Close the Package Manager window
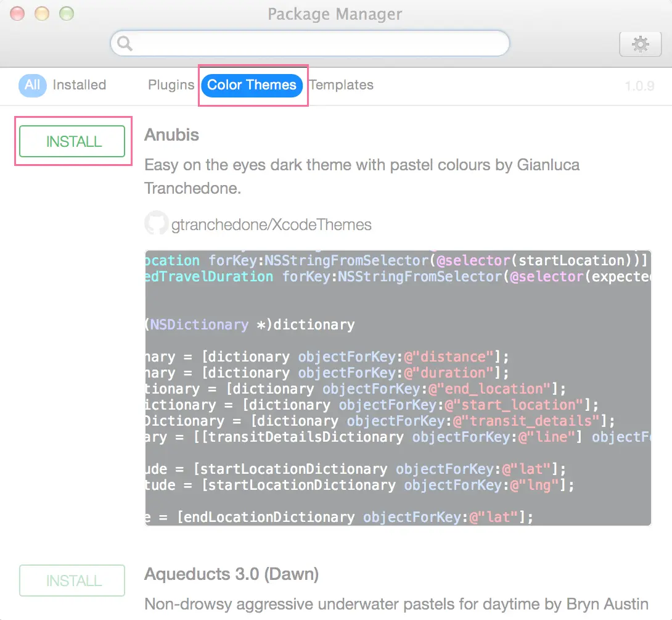 coord(17,14)
